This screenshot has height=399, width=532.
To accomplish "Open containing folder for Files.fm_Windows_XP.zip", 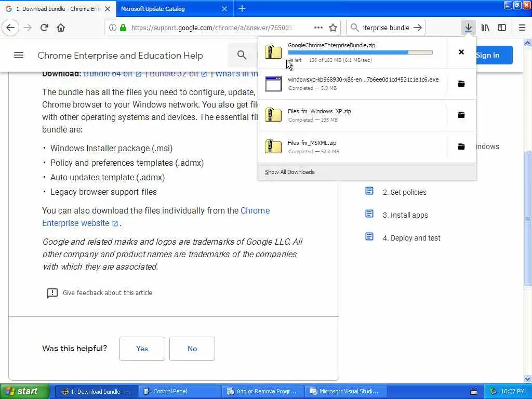I will point(461,115).
